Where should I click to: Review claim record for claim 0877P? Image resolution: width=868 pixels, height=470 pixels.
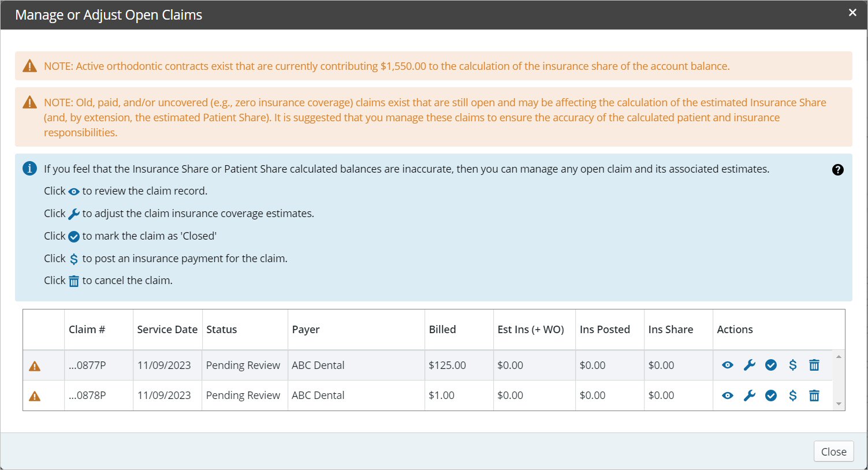(x=728, y=365)
